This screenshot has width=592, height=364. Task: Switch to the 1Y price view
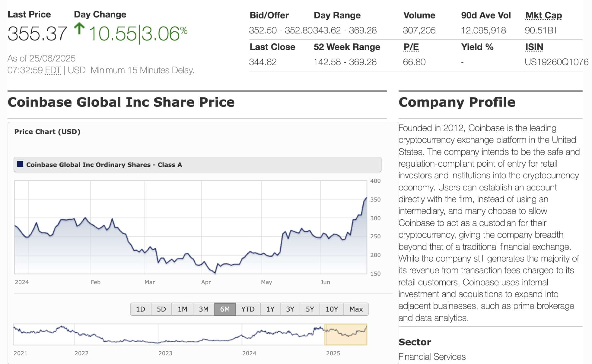[x=270, y=309]
